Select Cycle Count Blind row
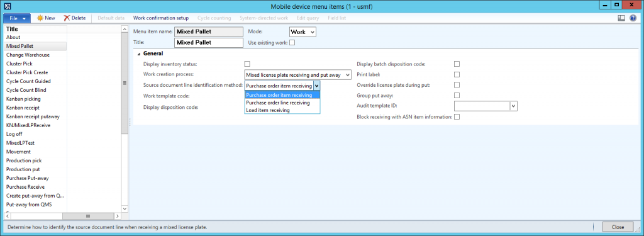This screenshot has width=644, height=236. (x=35, y=90)
